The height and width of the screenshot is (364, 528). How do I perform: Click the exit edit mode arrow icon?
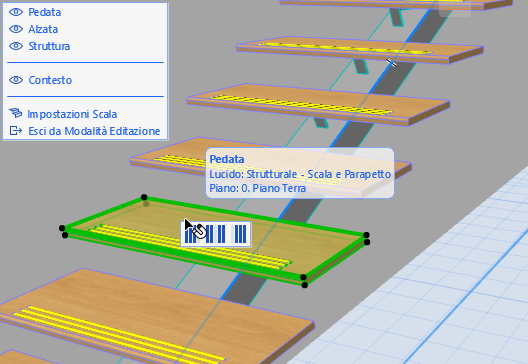[x=15, y=131]
